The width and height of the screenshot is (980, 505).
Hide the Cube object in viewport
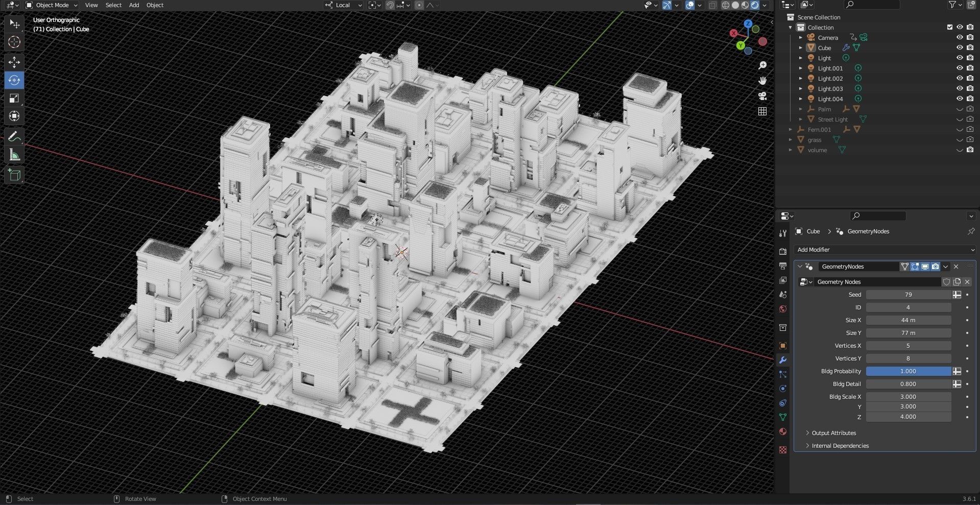pyautogui.click(x=960, y=47)
